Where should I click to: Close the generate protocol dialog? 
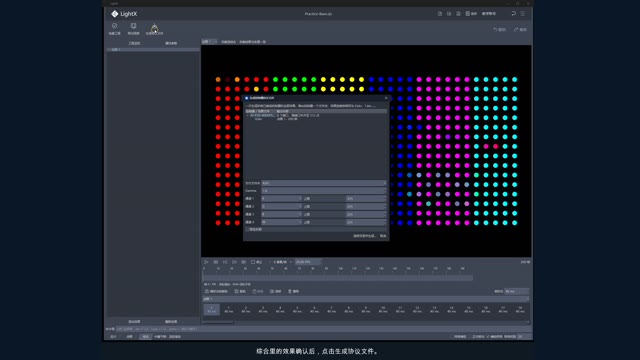click(386, 98)
